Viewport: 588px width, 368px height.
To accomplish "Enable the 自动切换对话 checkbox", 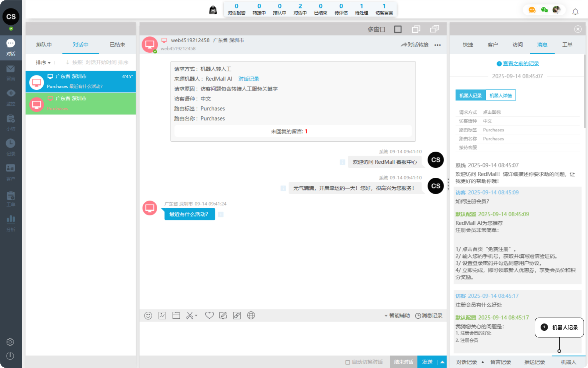I will (x=348, y=362).
